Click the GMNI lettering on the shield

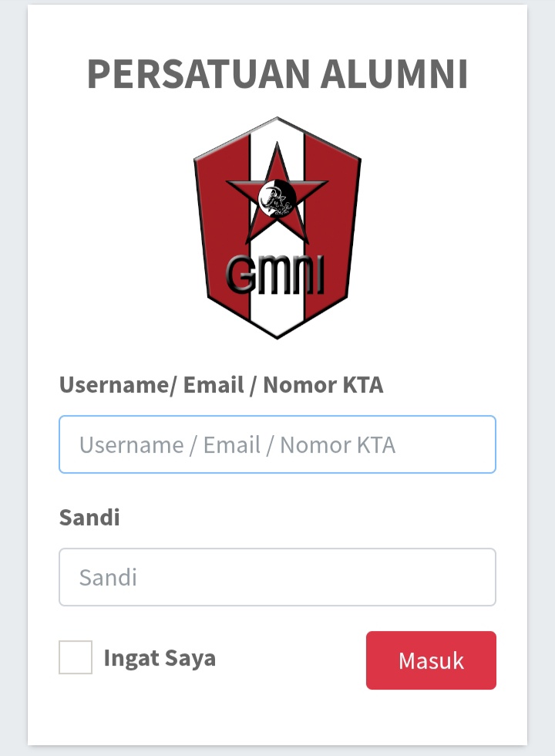275,274
